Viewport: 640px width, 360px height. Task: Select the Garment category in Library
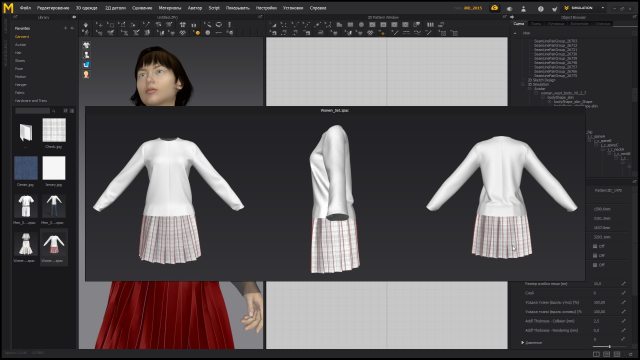click(x=22, y=37)
